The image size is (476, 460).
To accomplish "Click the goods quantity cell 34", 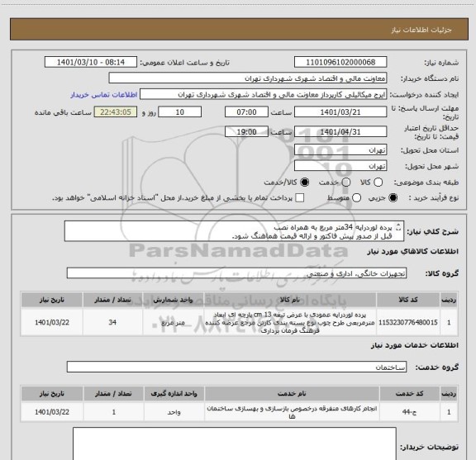I will click(x=112, y=322).
